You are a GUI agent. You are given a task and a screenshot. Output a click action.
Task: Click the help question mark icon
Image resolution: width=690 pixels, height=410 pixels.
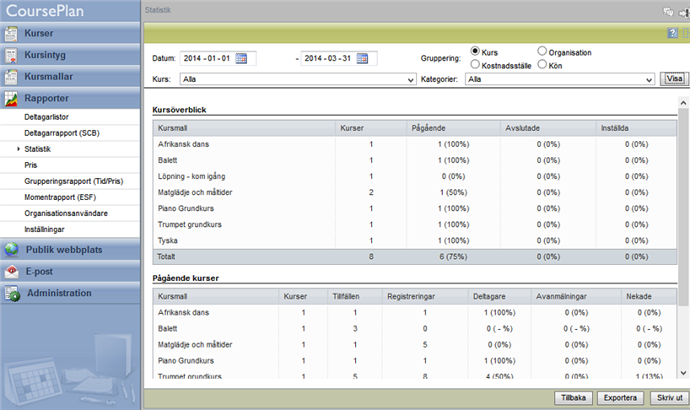click(672, 33)
